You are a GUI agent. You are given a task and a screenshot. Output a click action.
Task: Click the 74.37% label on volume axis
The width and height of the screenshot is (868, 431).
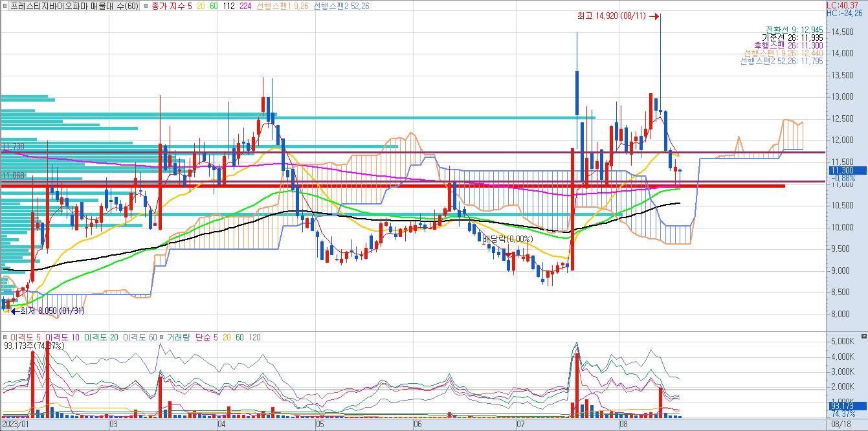pos(844,414)
